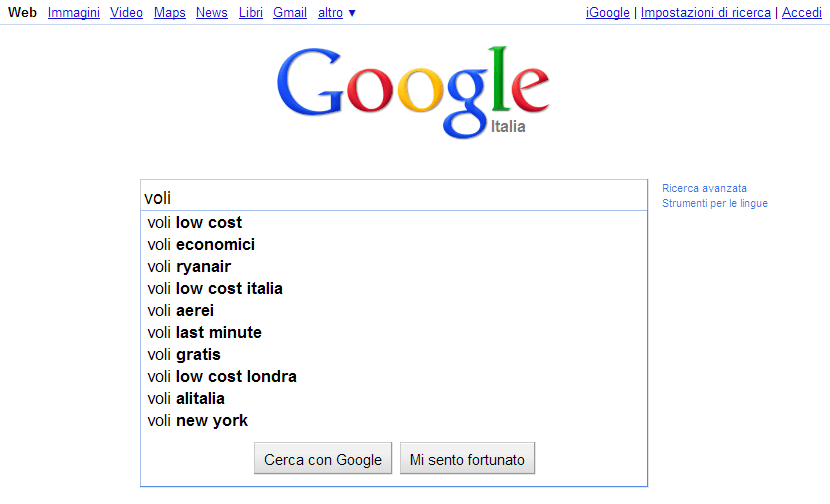
Task: Go to Video search
Action: coord(126,13)
